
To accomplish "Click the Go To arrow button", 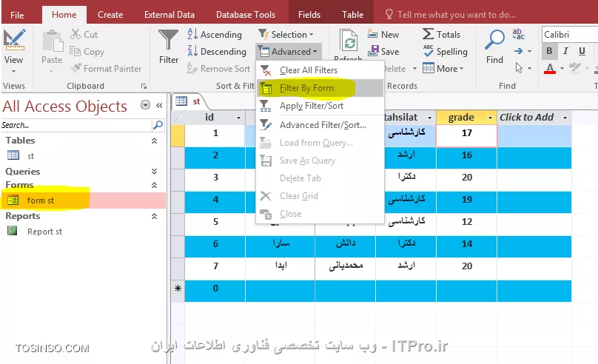I will pos(518,51).
